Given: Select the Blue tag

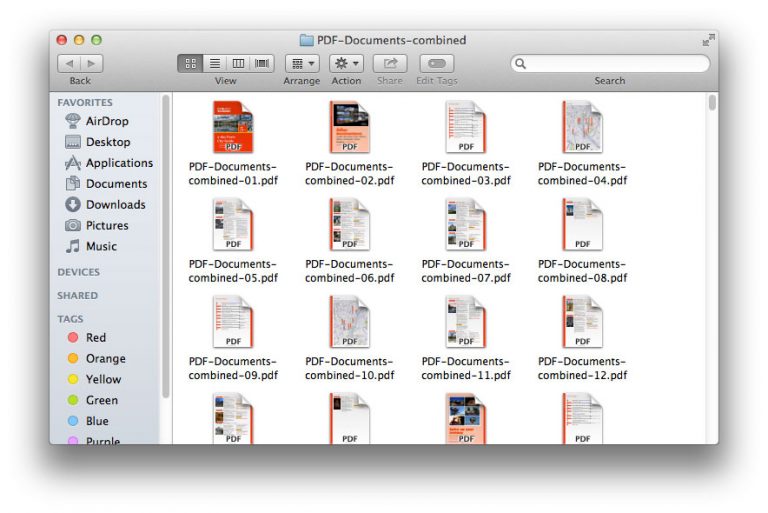Looking at the screenshot, I should 97,421.
